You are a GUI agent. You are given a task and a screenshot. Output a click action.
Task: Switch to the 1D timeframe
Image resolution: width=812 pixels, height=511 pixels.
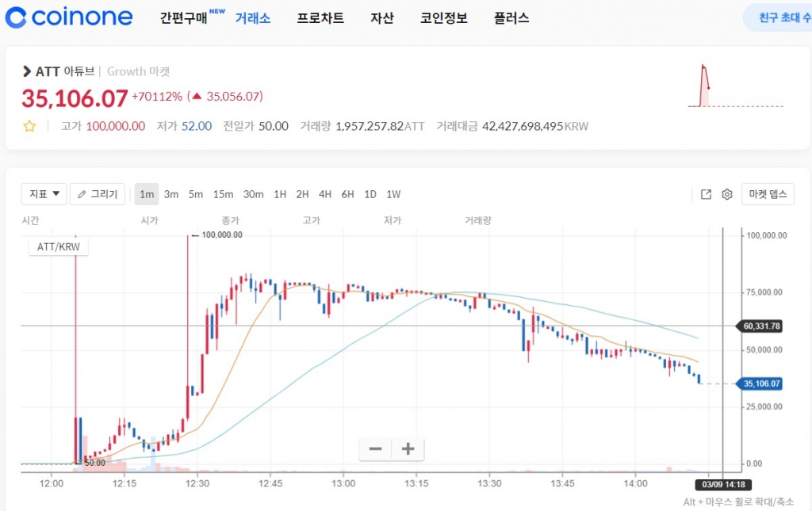tap(370, 193)
